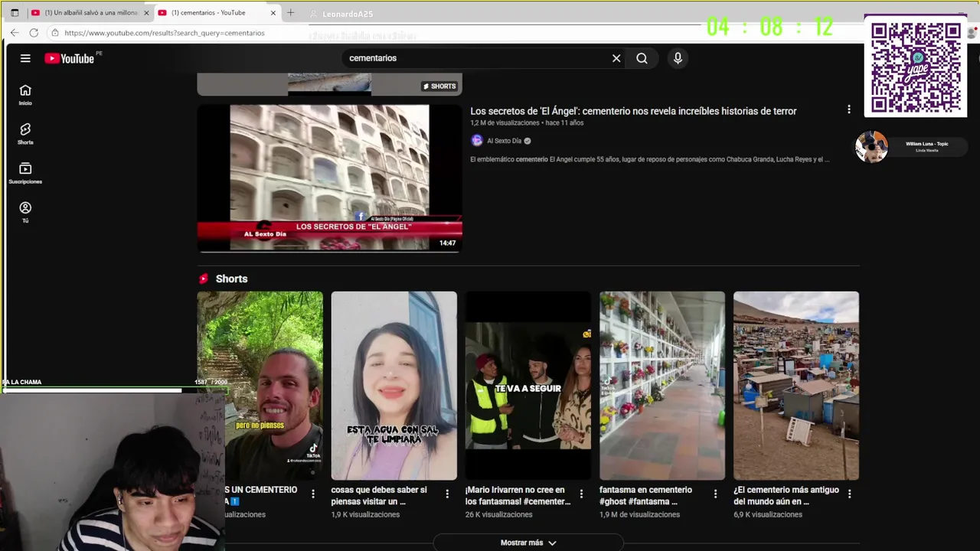Click the magnifier search button

642,58
